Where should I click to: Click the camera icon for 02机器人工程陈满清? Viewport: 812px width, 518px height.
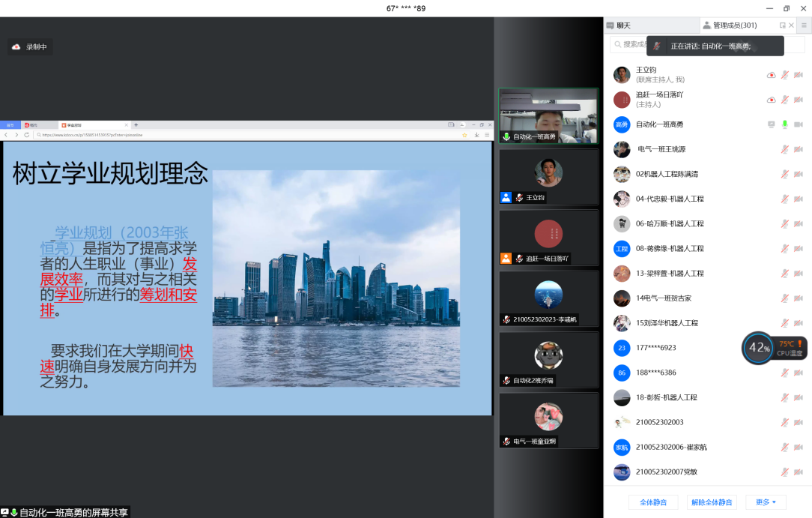799,174
